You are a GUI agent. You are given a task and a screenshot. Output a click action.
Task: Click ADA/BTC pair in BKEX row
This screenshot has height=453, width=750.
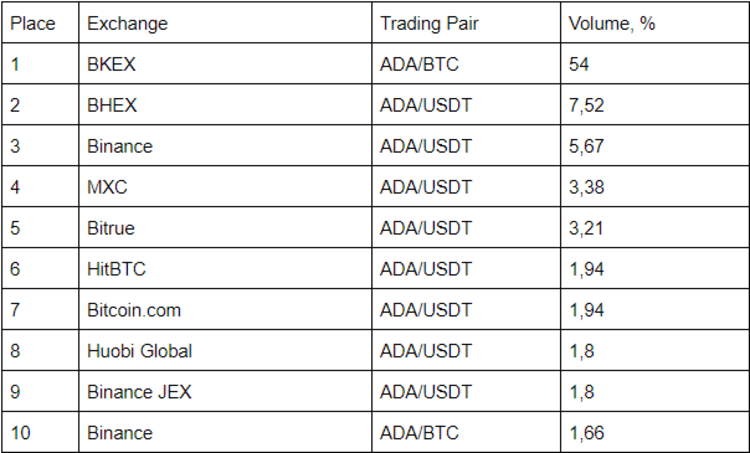[420, 64]
